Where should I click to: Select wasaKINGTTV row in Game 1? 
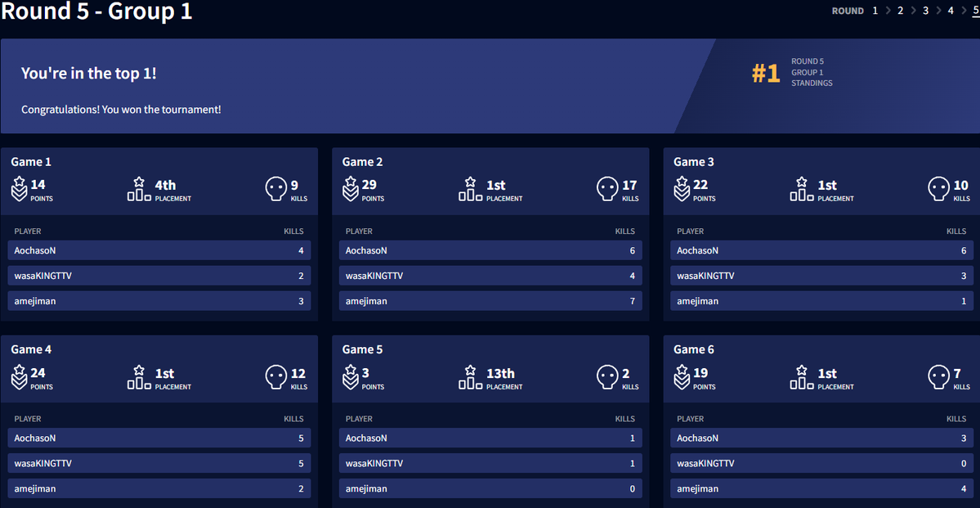[x=159, y=276]
